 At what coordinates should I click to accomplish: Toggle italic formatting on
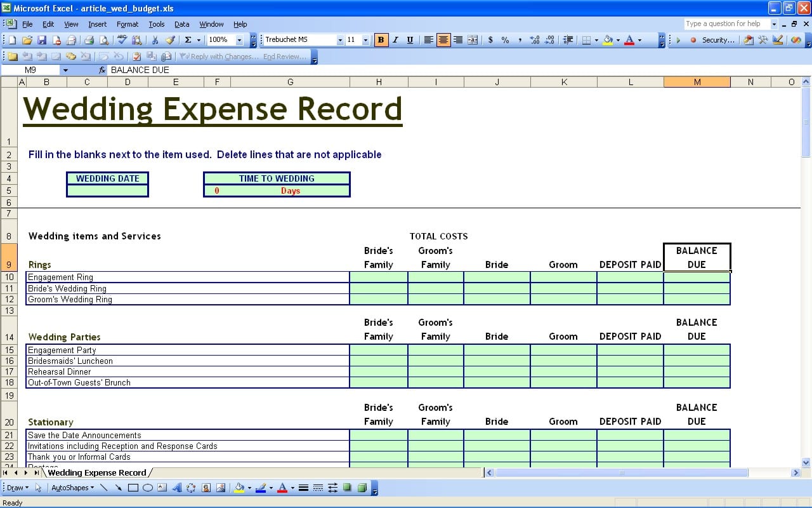(x=395, y=40)
